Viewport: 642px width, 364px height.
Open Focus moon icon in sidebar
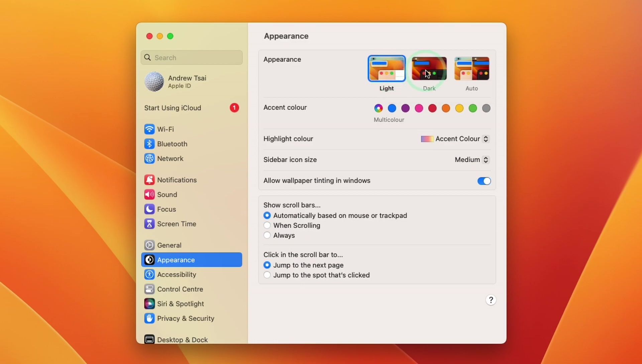[149, 209]
